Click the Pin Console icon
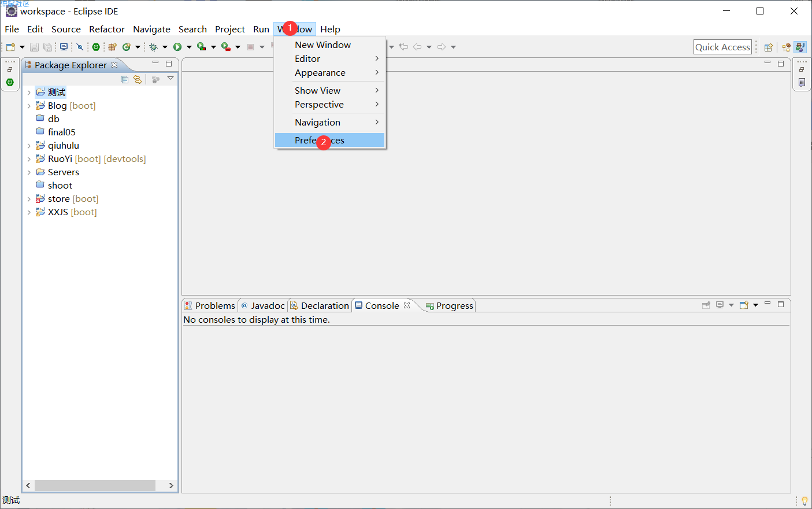812x509 pixels. point(706,305)
